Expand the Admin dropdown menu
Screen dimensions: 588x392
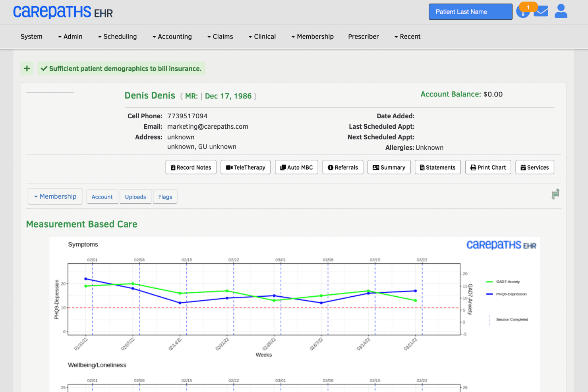[x=70, y=37]
